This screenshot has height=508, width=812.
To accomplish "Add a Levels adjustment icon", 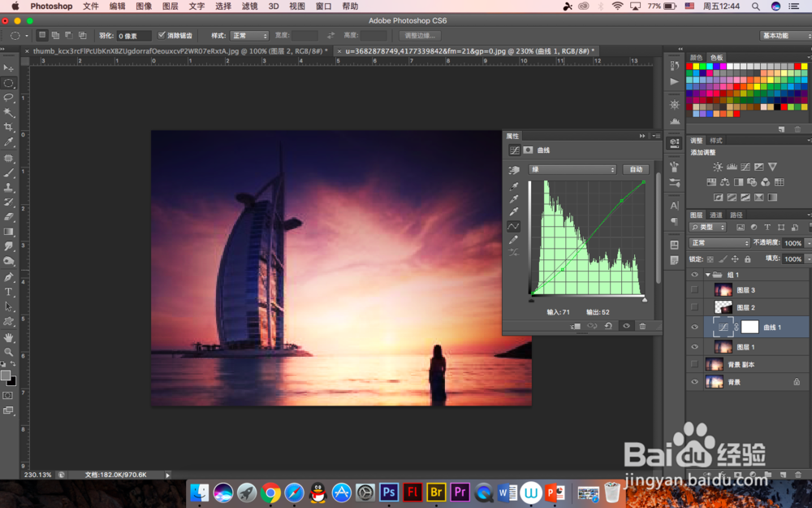I will pyautogui.click(x=732, y=167).
